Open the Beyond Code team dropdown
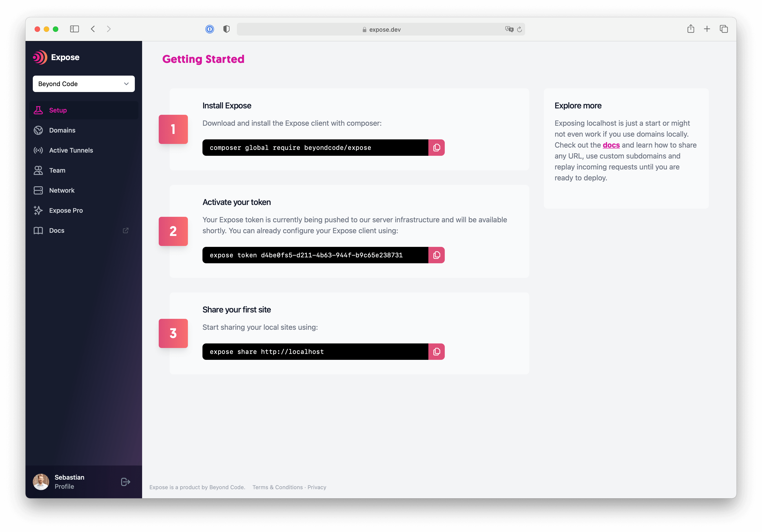The image size is (762, 532). [x=84, y=84]
